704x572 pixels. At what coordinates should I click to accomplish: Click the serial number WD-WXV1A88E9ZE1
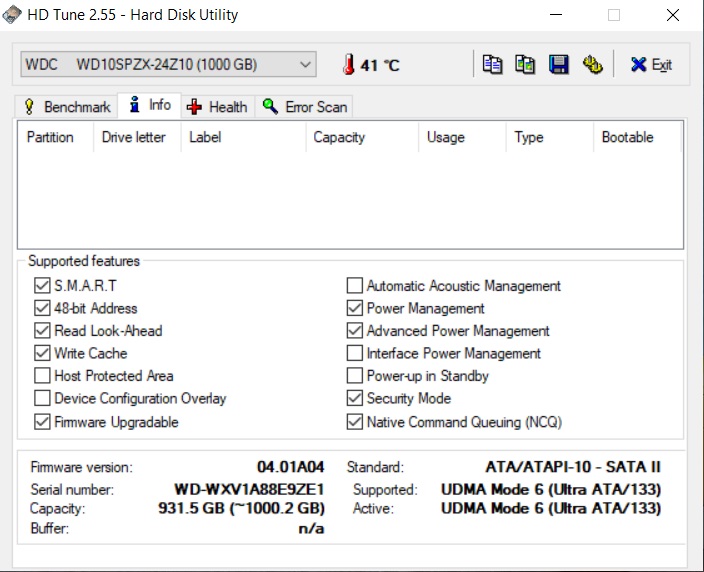coord(249,489)
